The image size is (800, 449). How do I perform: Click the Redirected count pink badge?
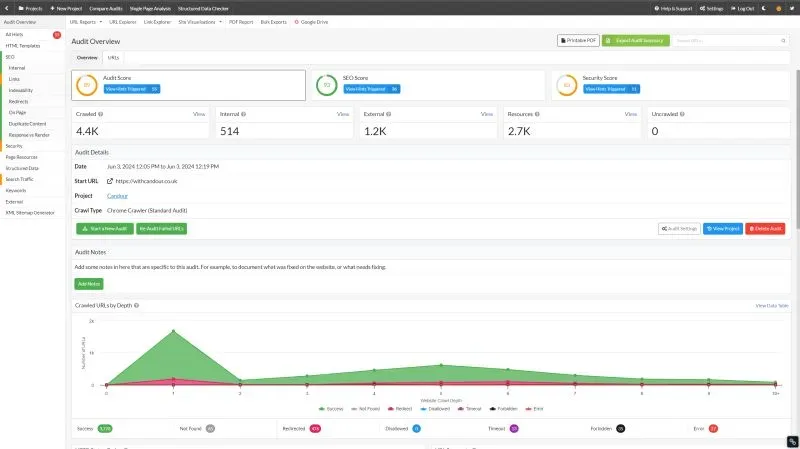click(315, 429)
